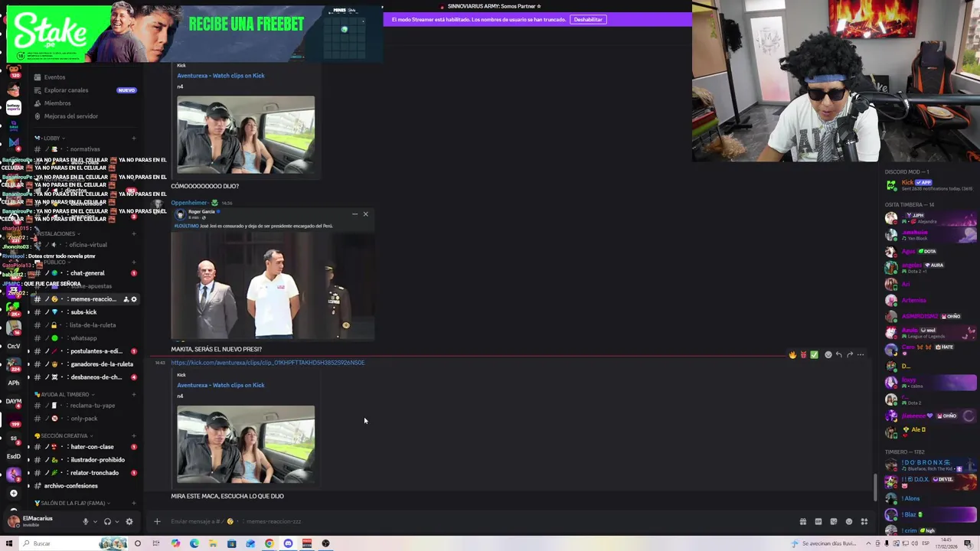Open the oficina-virtual voice channel
The width and height of the screenshot is (980, 551).
tap(87, 245)
